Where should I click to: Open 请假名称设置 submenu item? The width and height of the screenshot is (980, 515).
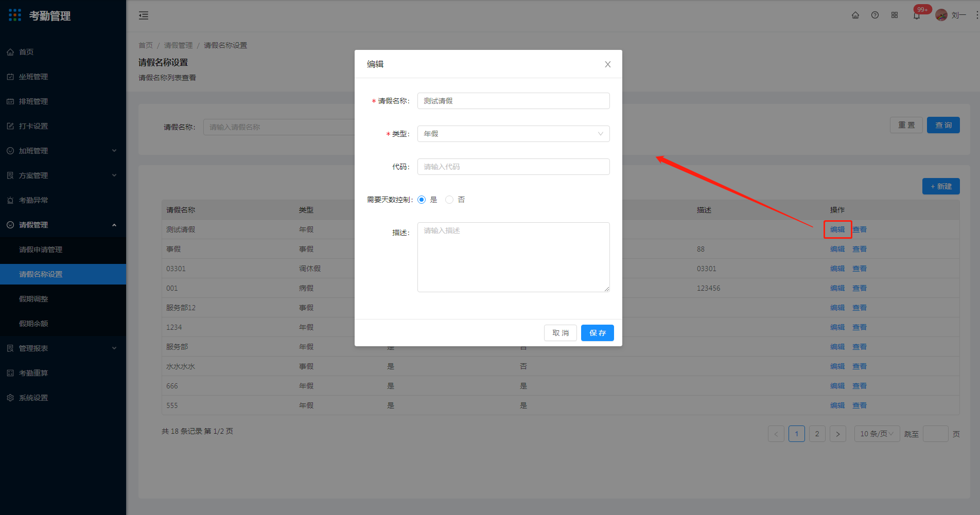pos(63,274)
